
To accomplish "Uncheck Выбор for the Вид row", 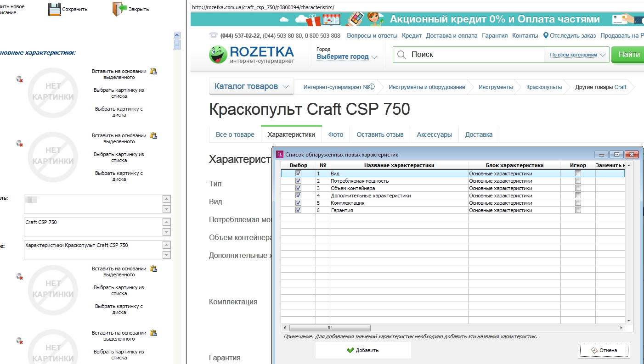I will click(299, 174).
